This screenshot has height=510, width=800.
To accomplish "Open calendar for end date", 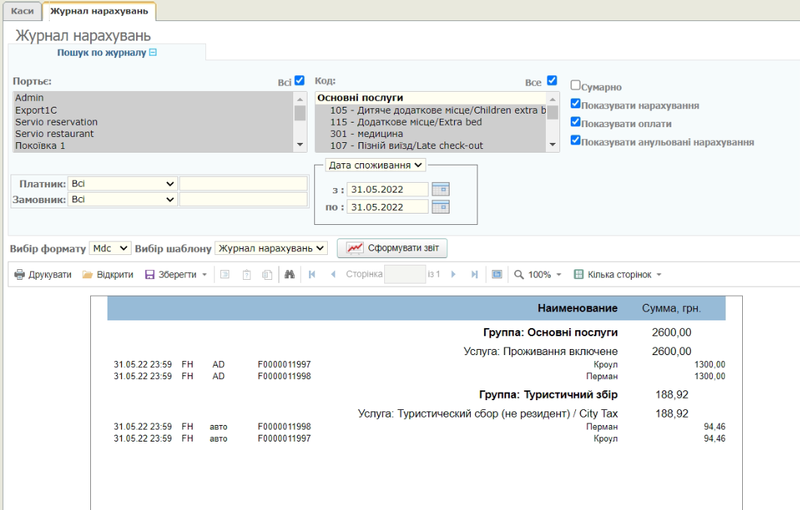I will tap(440, 207).
